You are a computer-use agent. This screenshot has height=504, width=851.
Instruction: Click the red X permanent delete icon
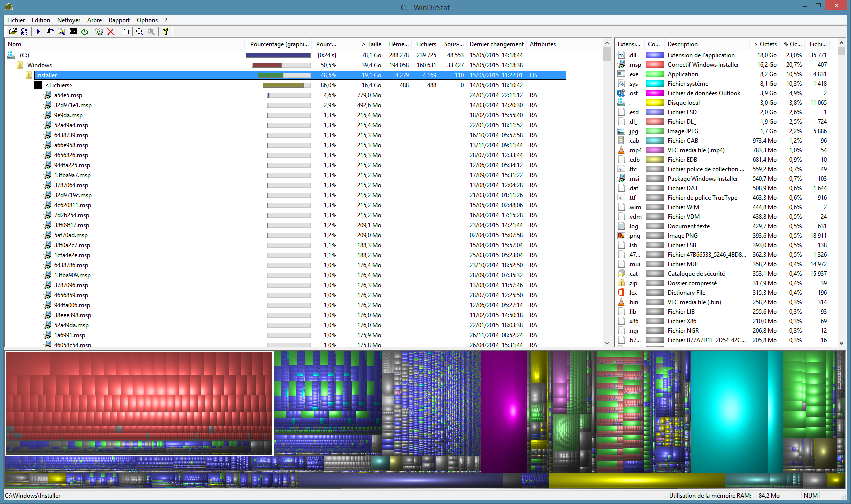111,32
